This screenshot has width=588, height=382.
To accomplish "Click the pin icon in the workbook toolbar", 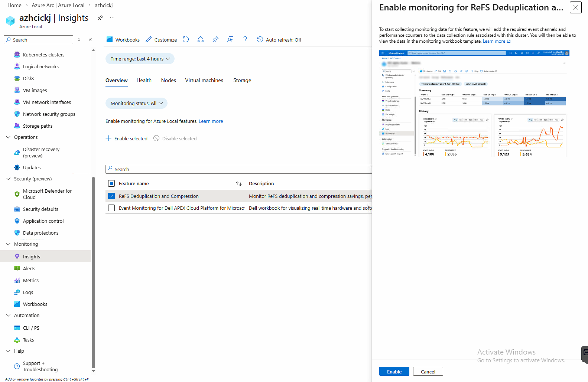I will [x=215, y=40].
